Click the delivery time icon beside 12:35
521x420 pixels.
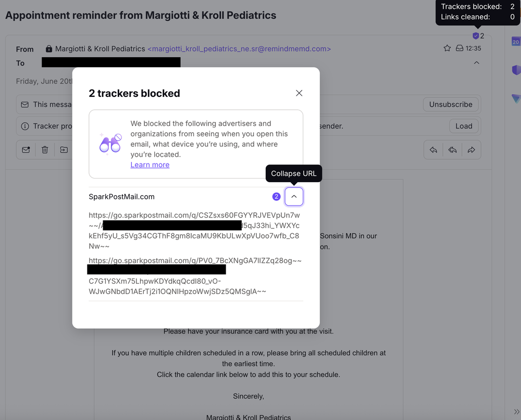459,47
